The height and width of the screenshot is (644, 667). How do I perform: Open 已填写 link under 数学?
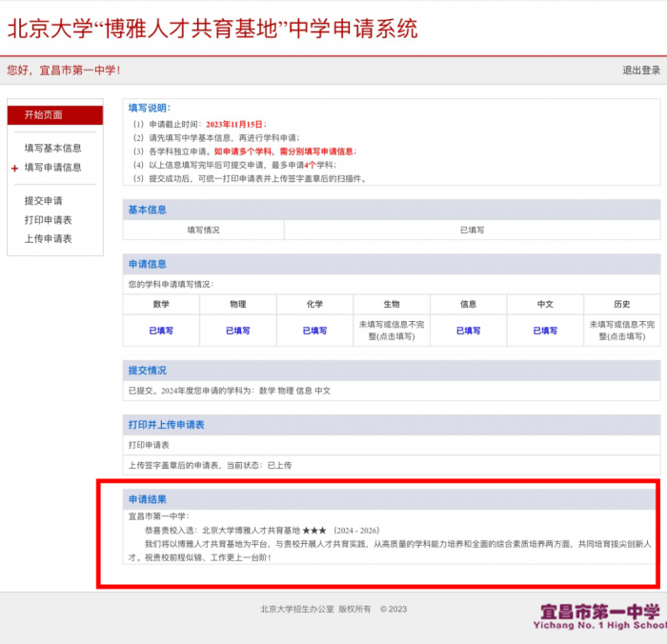click(x=161, y=331)
